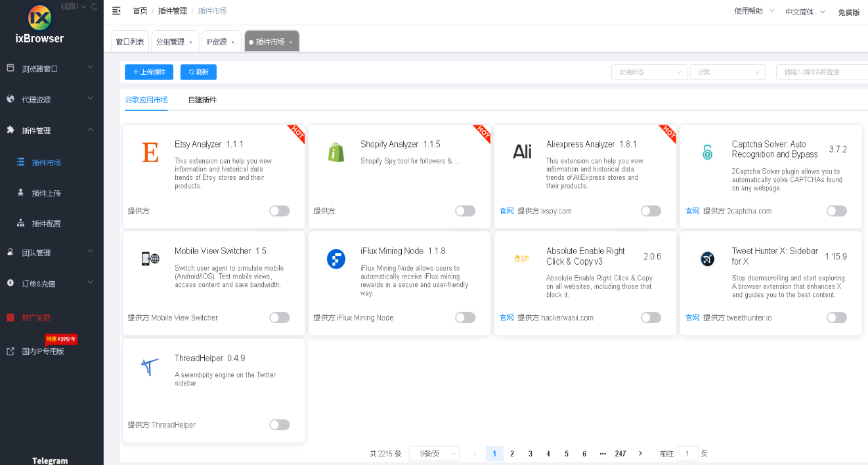Open 官网 link for ixspy.com
868x465 pixels.
click(506, 211)
